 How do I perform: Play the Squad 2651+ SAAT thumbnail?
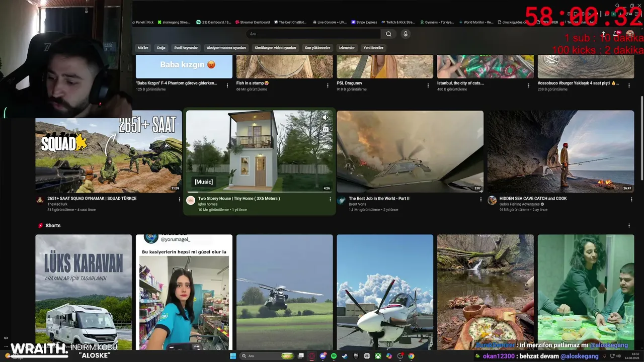(x=109, y=152)
